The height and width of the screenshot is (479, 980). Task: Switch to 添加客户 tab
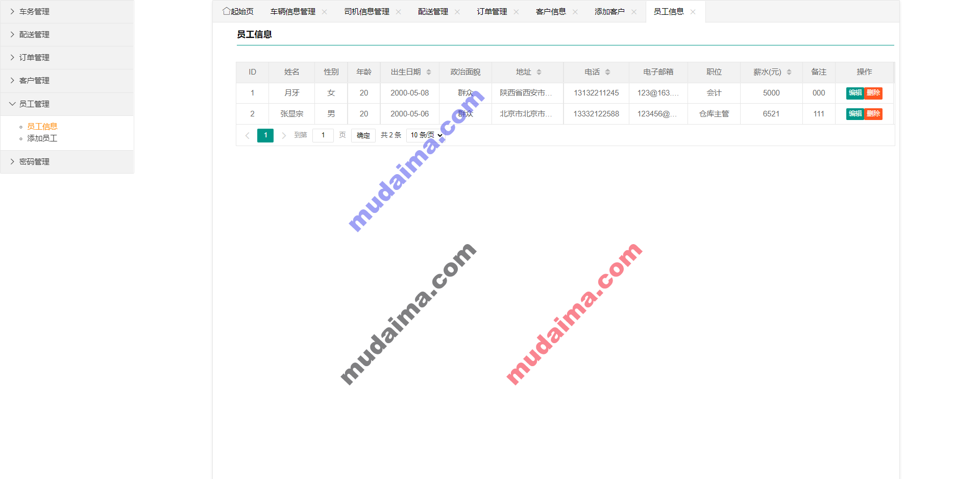(609, 12)
